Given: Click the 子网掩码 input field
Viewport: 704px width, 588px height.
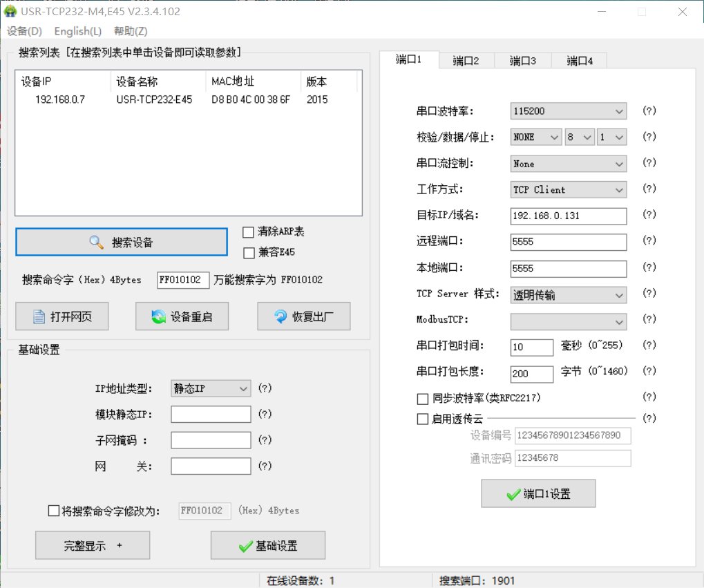Looking at the screenshot, I should tap(211, 440).
